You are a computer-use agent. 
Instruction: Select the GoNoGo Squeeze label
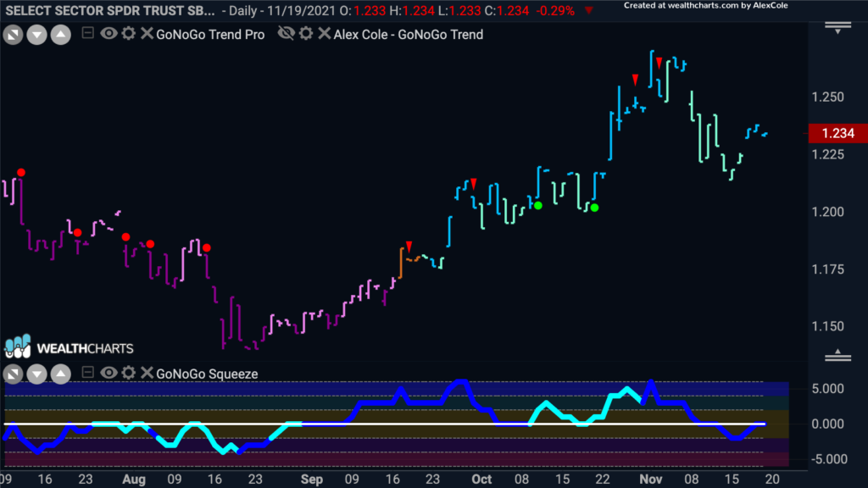click(207, 374)
